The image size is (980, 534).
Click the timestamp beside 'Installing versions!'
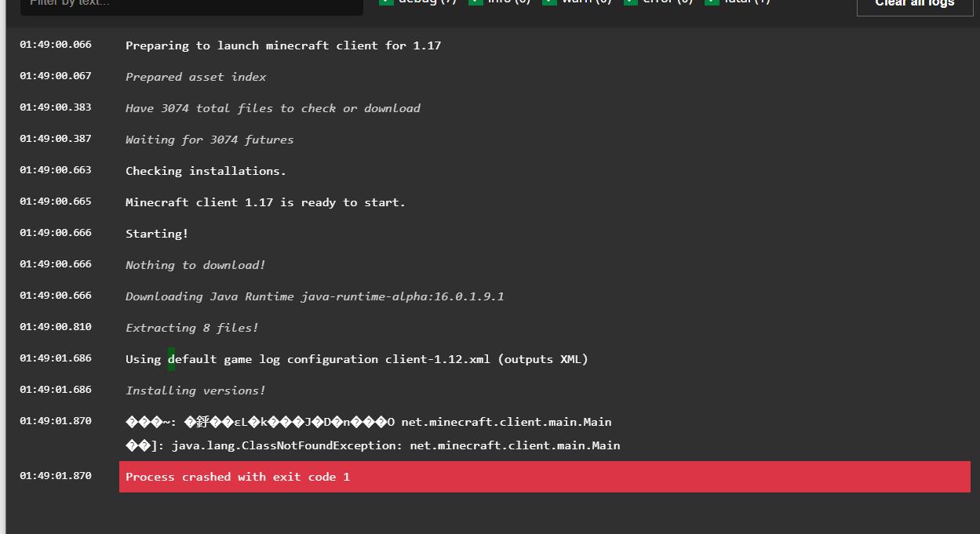pyautogui.click(x=56, y=390)
